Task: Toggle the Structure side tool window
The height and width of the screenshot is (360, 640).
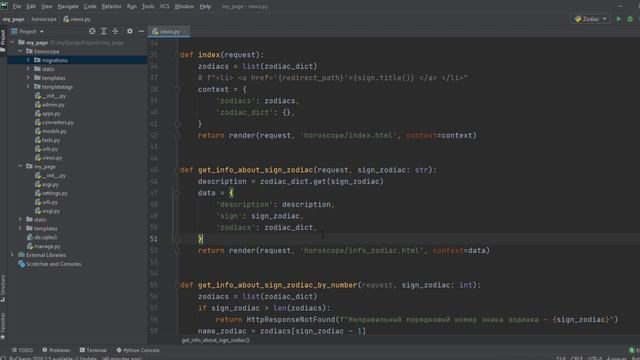Action: coord(3,288)
